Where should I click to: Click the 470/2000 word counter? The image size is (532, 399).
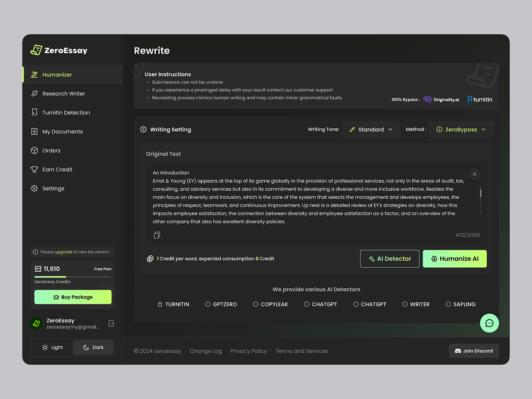tap(468, 235)
